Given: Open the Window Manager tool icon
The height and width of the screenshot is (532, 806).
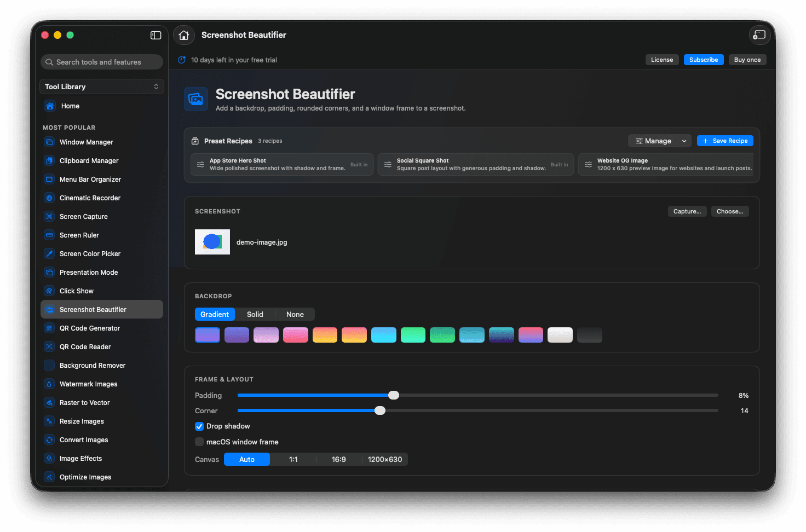Looking at the screenshot, I should (49, 142).
